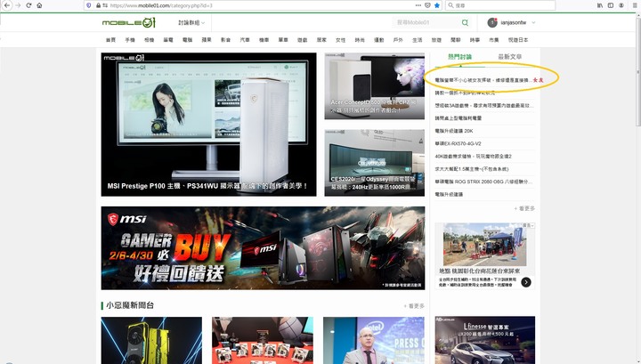Click the Mobile01 site search field

coord(427,22)
